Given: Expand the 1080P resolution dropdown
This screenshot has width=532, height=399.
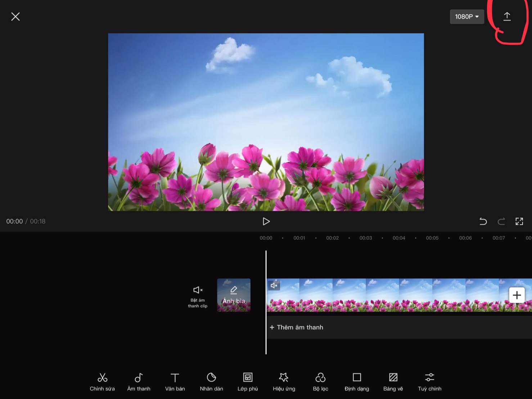Looking at the screenshot, I should click(x=467, y=17).
